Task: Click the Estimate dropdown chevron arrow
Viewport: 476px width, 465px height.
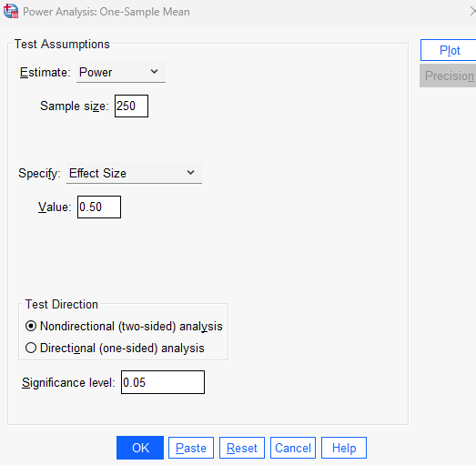Action: coord(154,72)
